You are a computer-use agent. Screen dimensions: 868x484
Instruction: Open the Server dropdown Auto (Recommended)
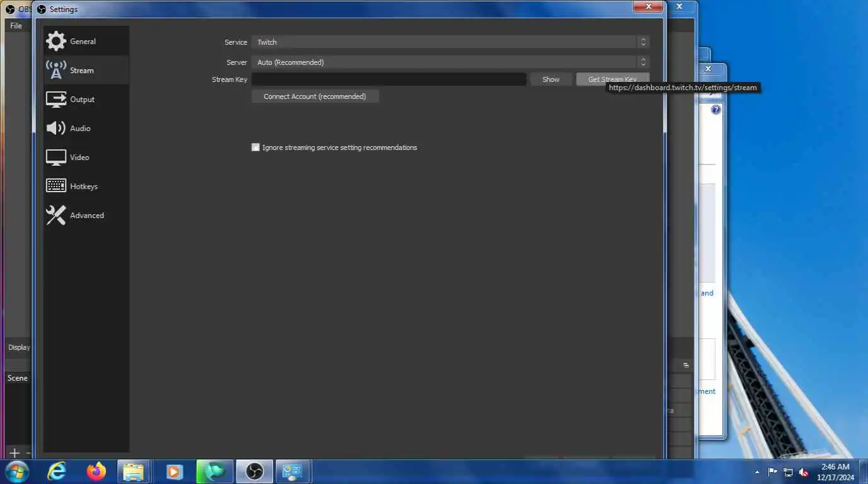click(450, 62)
